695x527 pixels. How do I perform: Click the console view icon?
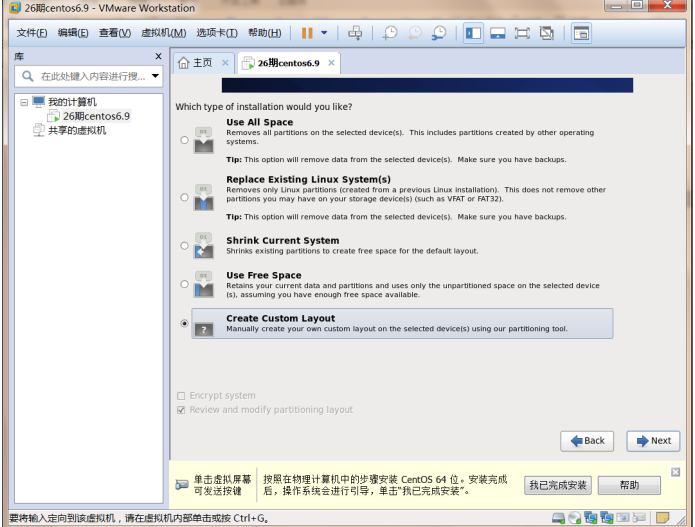click(581, 33)
